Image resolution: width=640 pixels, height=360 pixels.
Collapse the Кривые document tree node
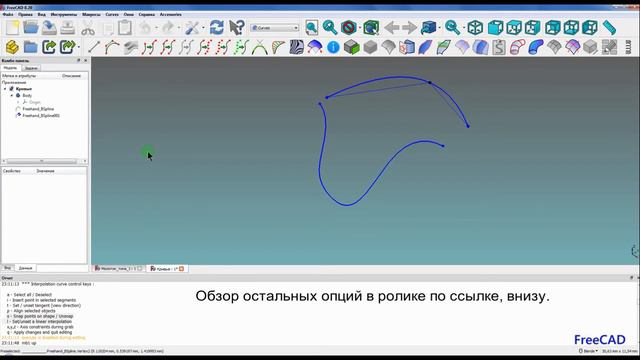5,89
